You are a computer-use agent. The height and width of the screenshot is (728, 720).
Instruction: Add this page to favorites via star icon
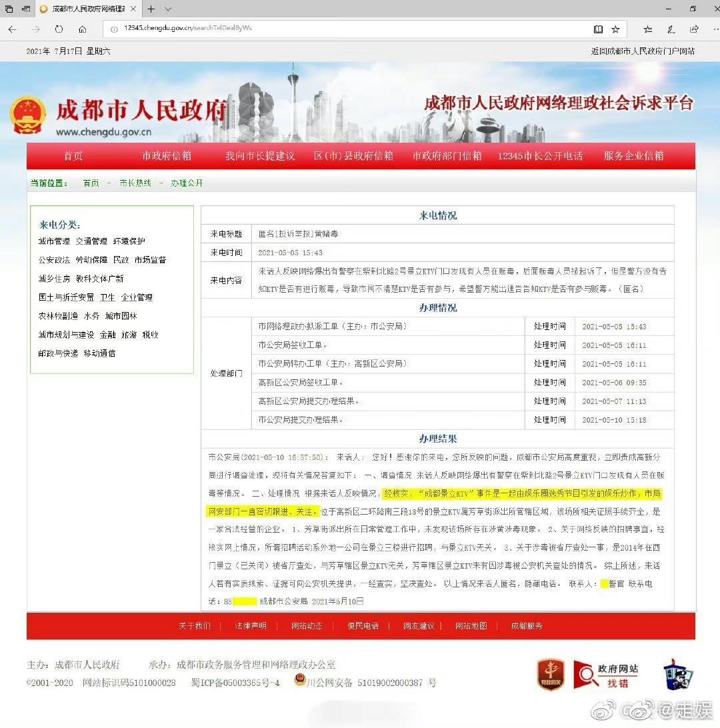point(616,29)
